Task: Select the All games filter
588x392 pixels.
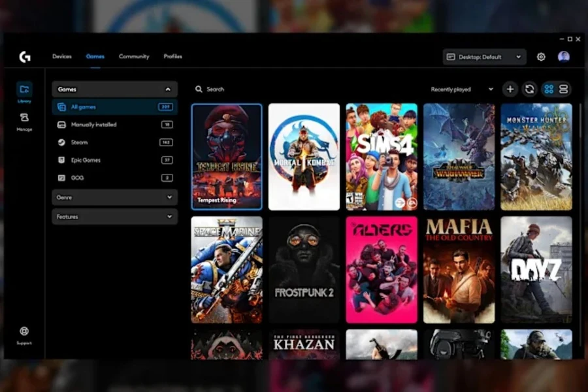Action: tap(115, 107)
